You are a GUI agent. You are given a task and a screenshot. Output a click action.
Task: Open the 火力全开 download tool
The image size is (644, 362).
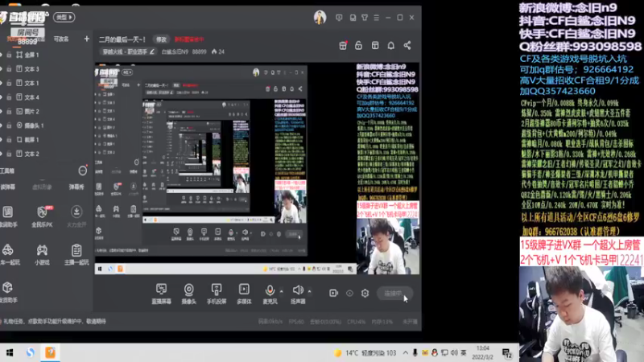[x=76, y=216]
